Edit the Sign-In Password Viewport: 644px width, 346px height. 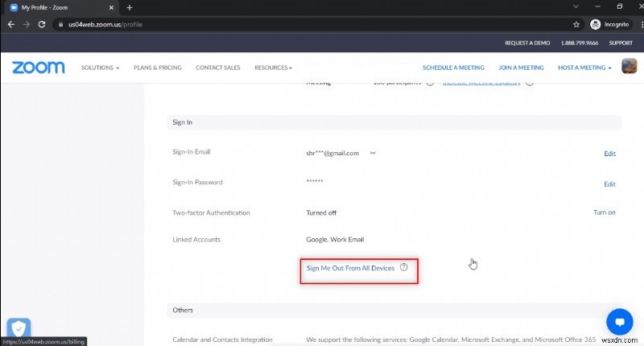click(x=609, y=183)
